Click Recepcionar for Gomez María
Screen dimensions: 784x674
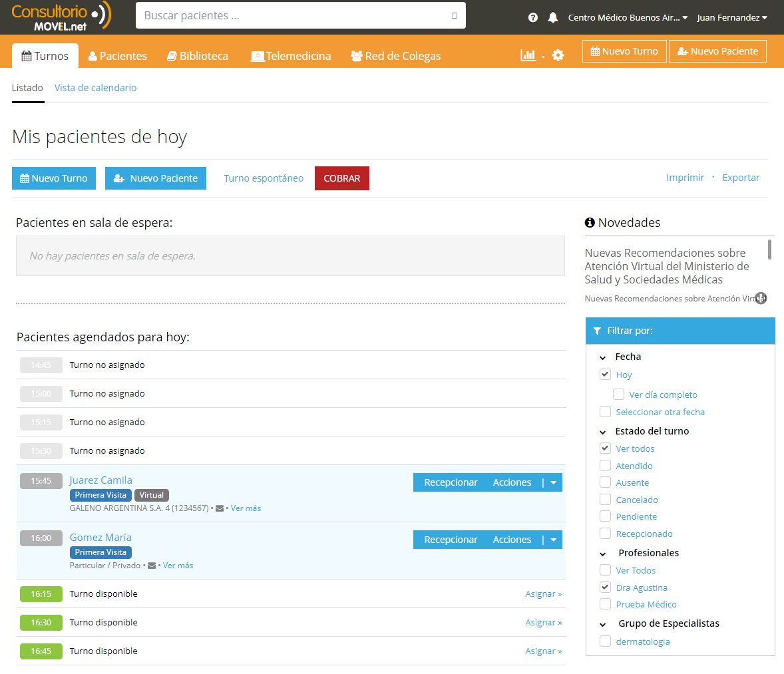coord(451,540)
